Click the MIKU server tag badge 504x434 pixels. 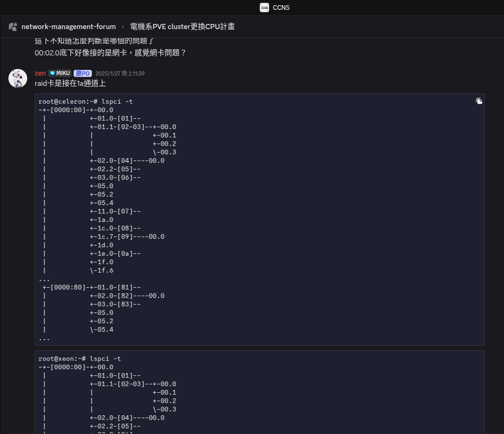point(60,73)
